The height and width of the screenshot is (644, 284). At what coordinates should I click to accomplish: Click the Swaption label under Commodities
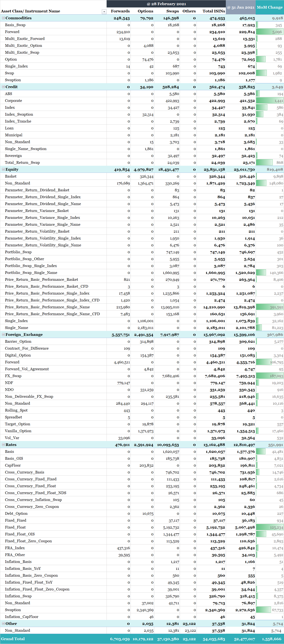(13, 80)
